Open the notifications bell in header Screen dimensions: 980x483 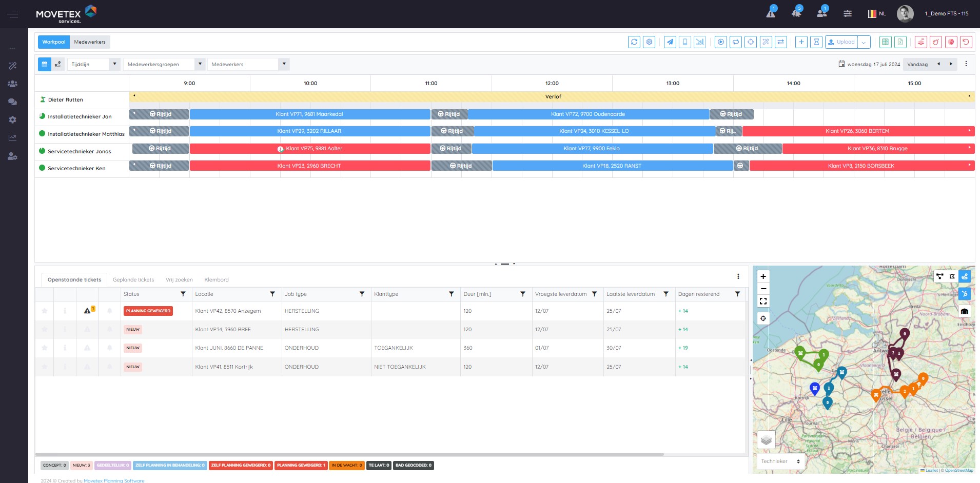point(796,13)
